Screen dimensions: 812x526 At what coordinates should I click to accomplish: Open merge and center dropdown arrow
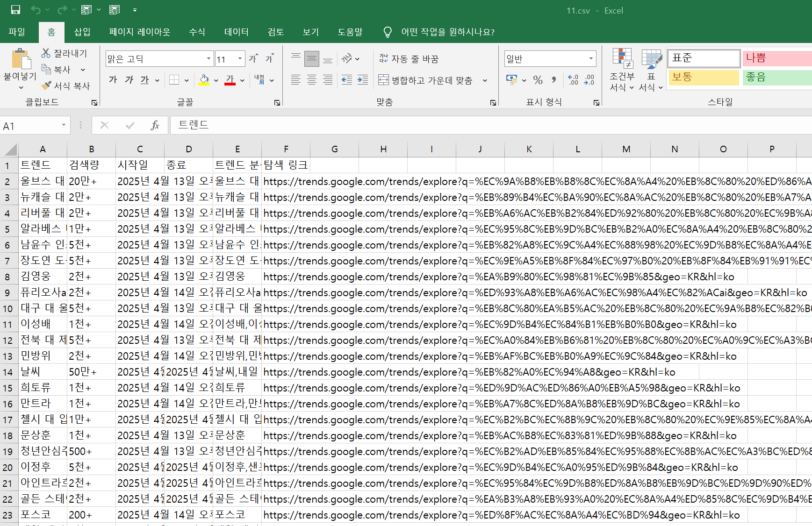485,80
